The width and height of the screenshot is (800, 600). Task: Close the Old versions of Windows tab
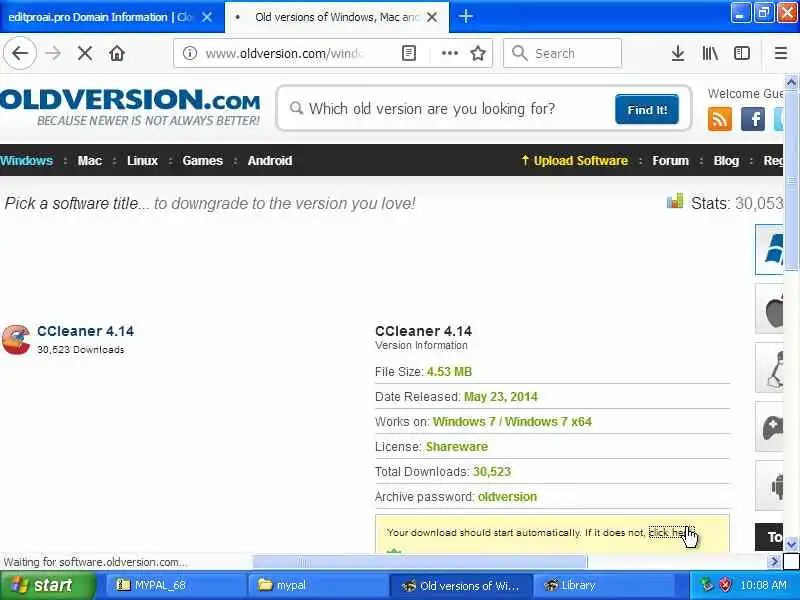point(432,17)
